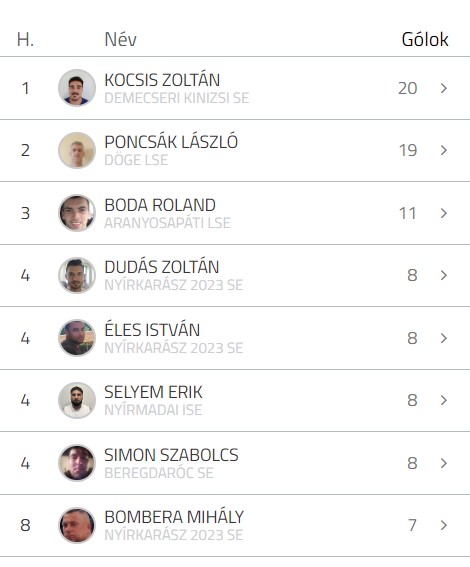View Éles István's avatar photo

[x=77, y=338]
